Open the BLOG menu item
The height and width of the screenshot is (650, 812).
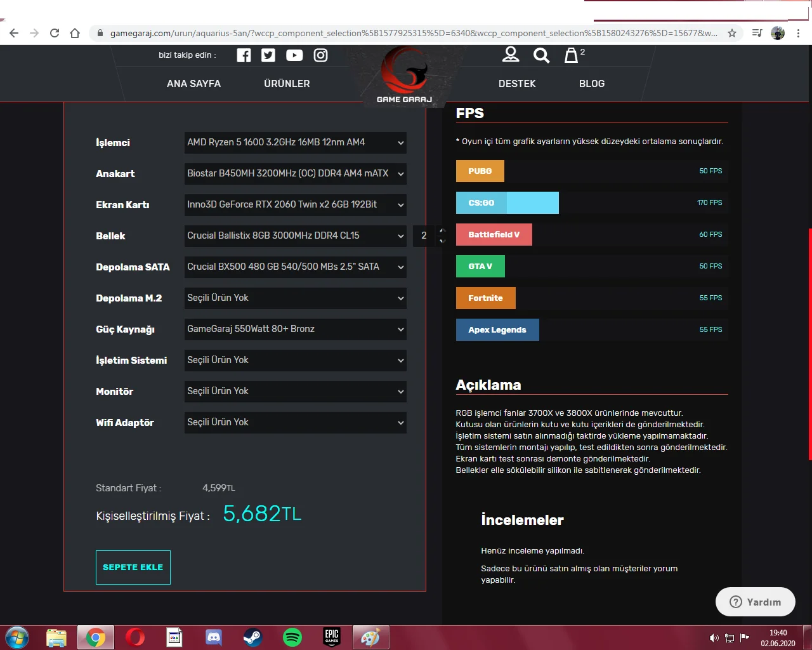point(592,84)
